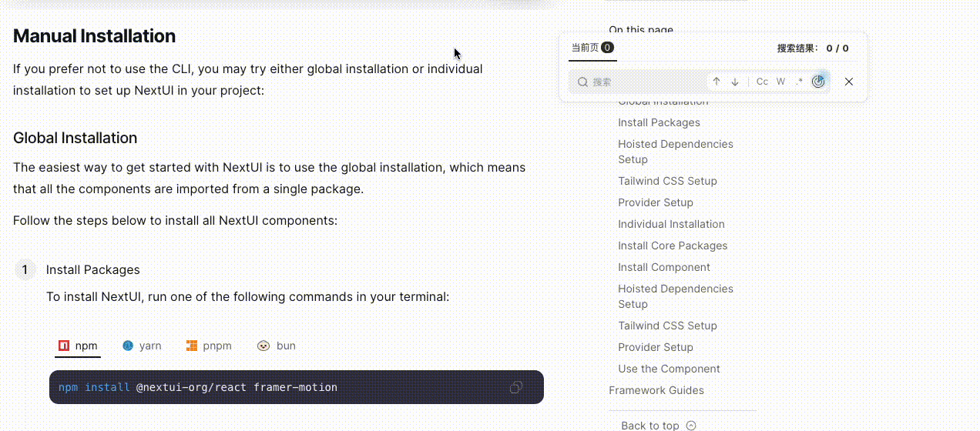The height and width of the screenshot is (431, 980).
Task: Jump to first Tailwind CSS Setup link
Action: (x=667, y=181)
